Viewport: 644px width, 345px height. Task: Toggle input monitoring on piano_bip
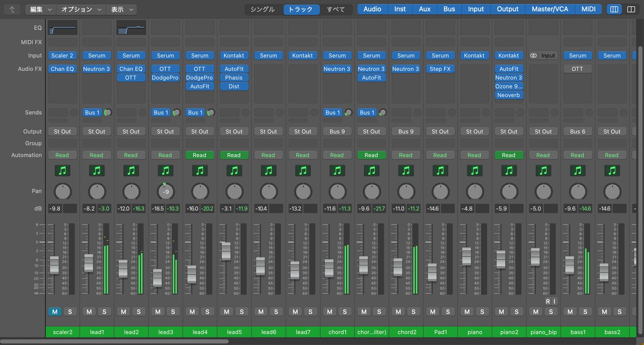(555, 301)
